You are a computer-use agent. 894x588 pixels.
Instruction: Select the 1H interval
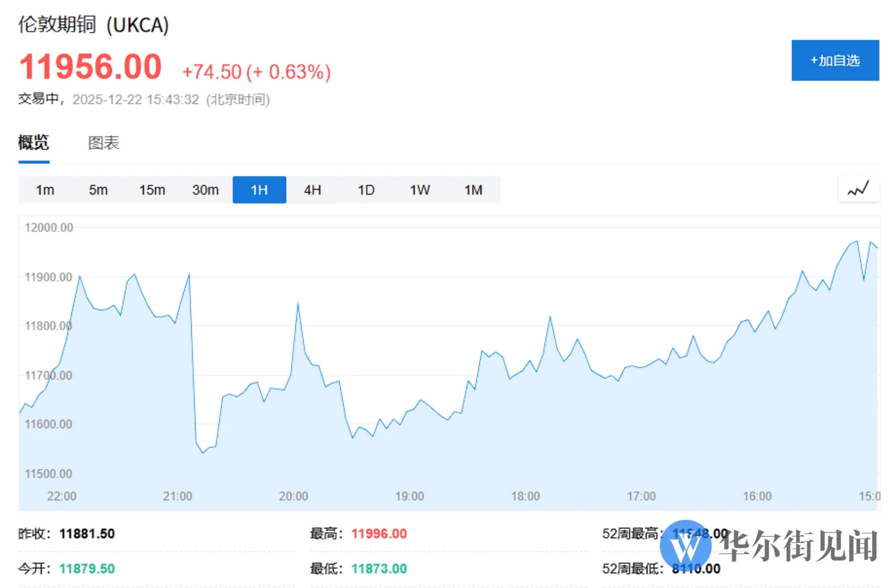(x=259, y=190)
